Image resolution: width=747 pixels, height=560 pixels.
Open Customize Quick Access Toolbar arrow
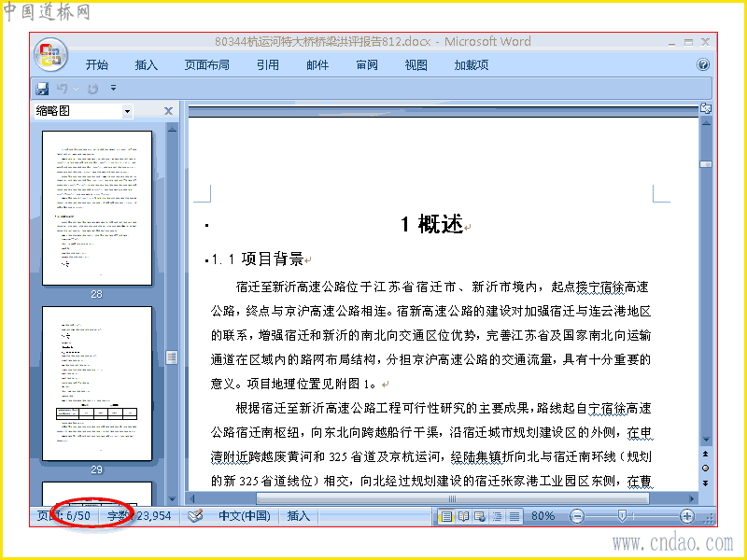(113, 88)
